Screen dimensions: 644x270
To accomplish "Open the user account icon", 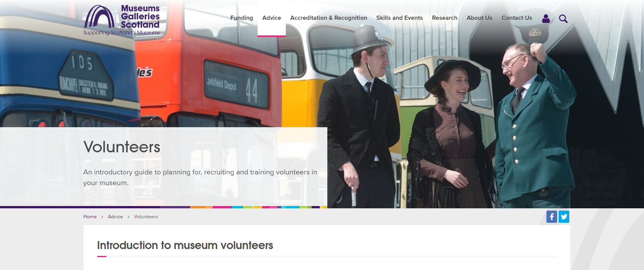I will click(x=546, y=18).
